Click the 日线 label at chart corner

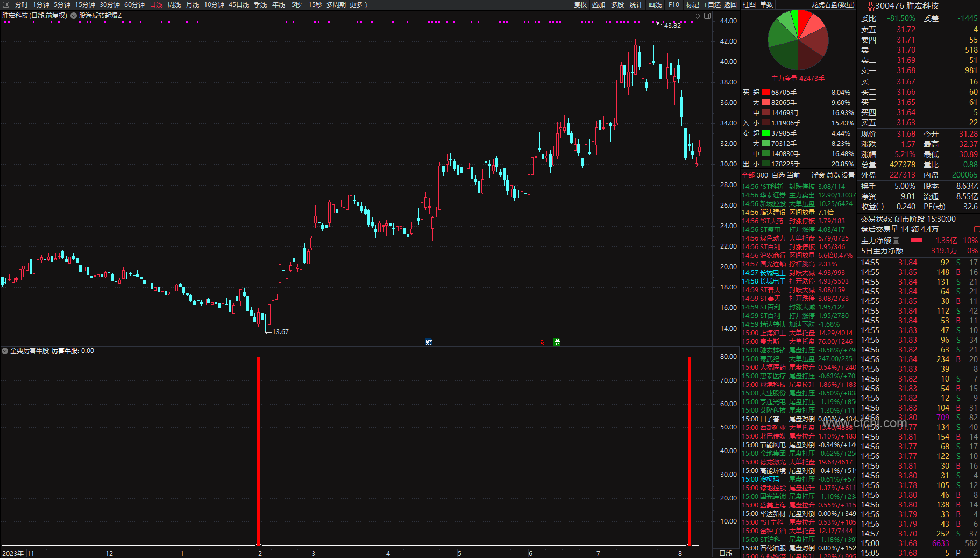[x=726, y=553]
